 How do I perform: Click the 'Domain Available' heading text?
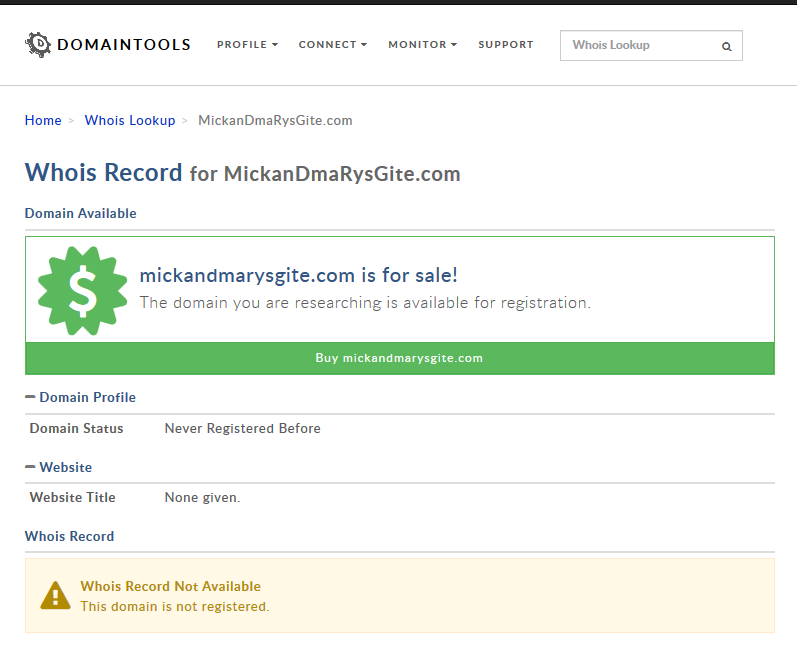click(80, 213)
